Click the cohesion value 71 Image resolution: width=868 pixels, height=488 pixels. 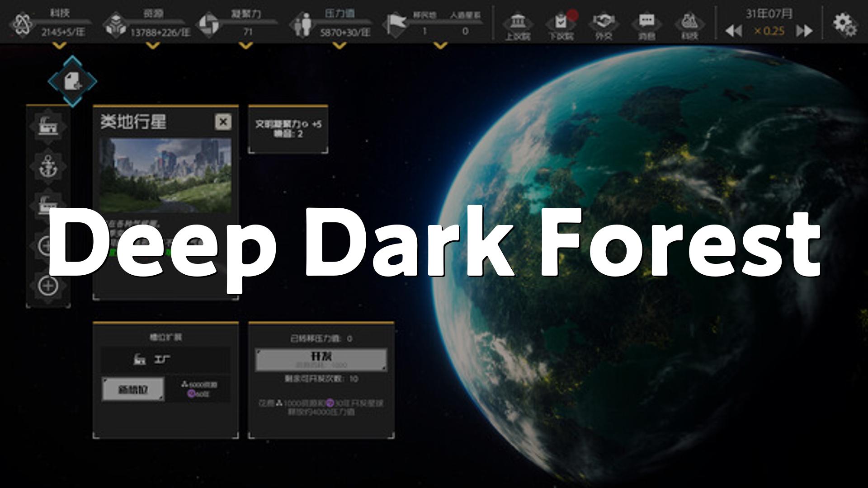pos(248,32)
